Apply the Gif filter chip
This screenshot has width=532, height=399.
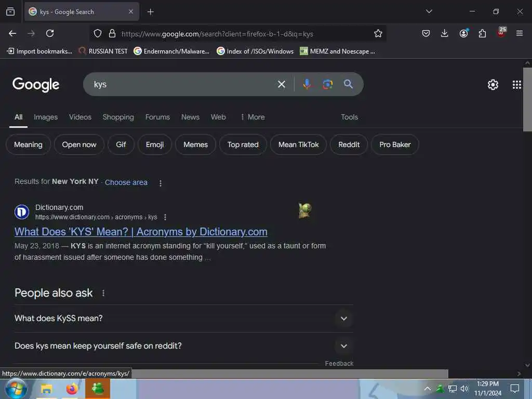[121, 144]
